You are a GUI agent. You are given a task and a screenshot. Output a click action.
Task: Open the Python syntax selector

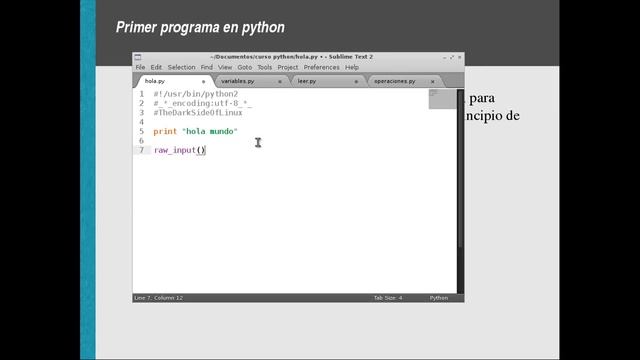(439, 298)
